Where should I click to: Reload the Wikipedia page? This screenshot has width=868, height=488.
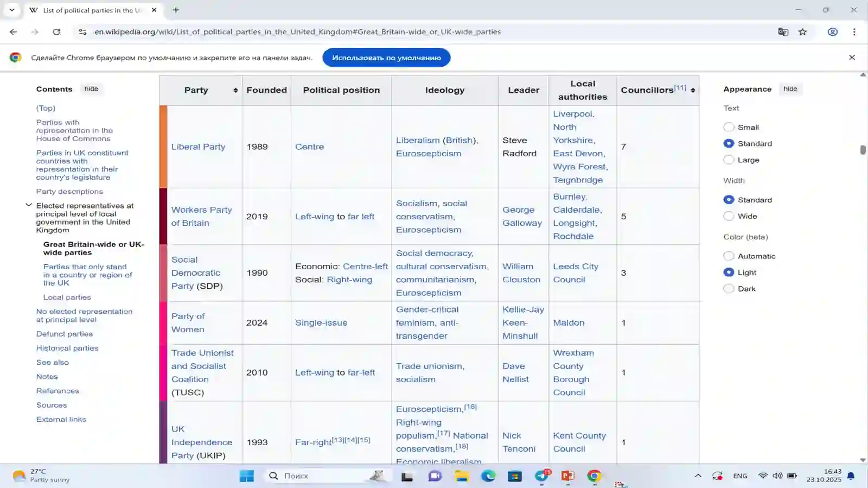[56, 32]
